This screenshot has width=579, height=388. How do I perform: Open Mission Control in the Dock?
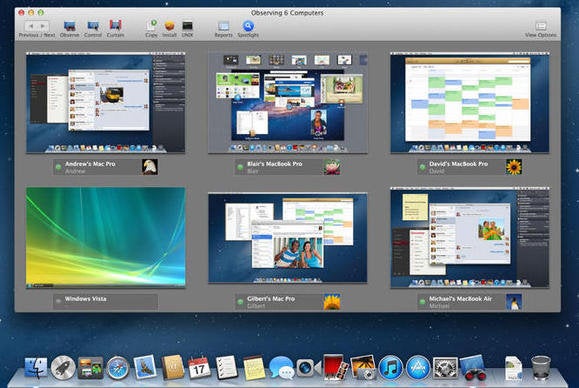coord(90,368)
